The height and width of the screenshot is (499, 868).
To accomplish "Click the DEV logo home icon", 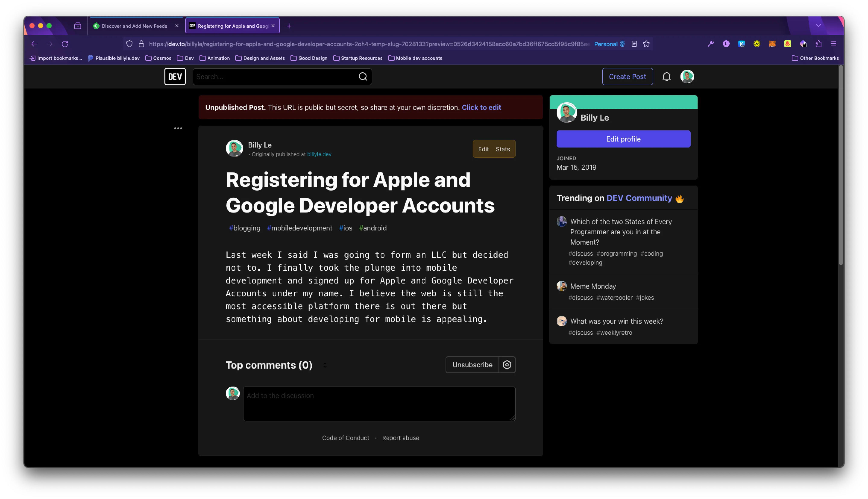I will click(175, 76).
